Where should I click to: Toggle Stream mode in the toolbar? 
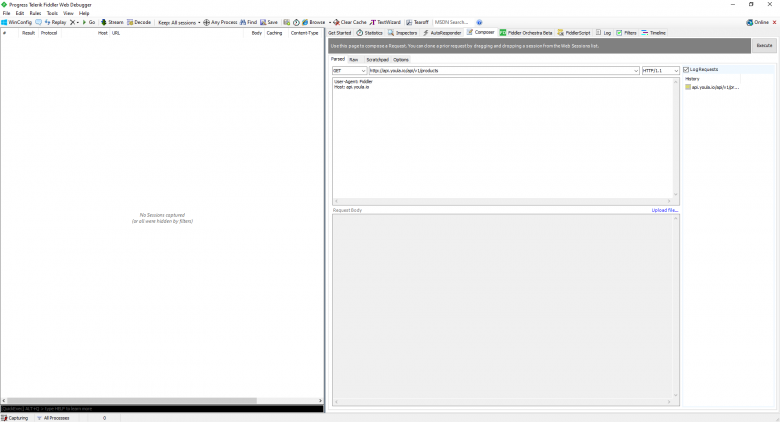[103, 22]
